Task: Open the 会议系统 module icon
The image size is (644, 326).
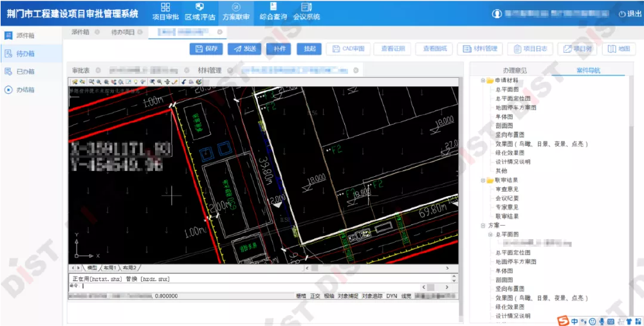Action: (x=306, y=11)
